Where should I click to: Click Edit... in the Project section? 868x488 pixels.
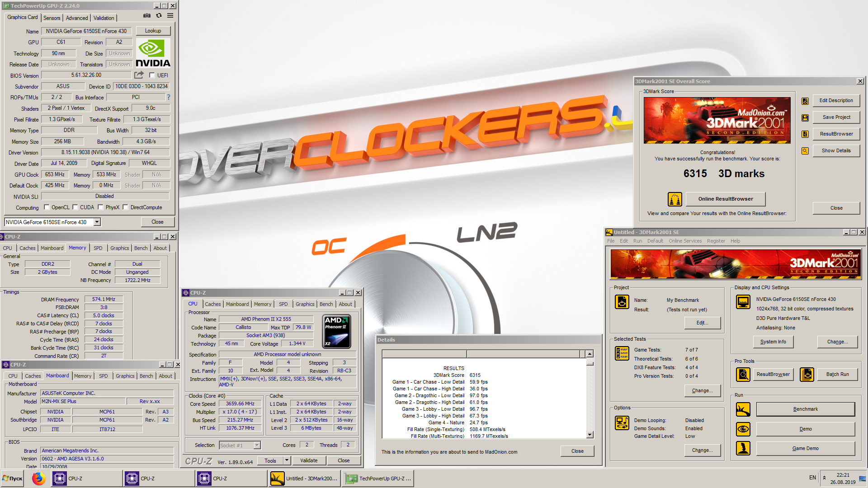[702, 323]
